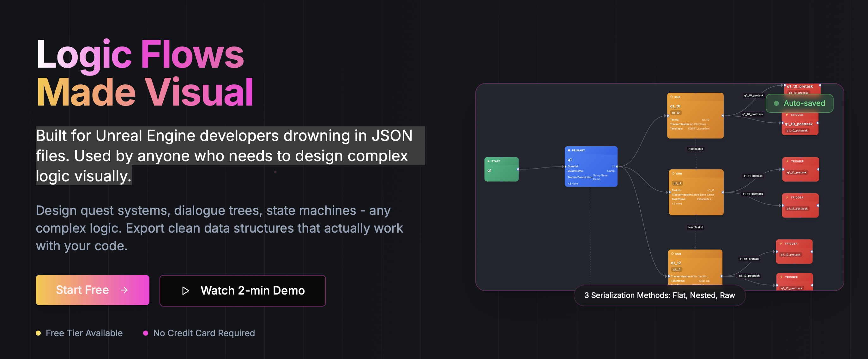Click the q1_t2_pretask edge label
This screenshot has height=359, width=868.
[749, 259]
